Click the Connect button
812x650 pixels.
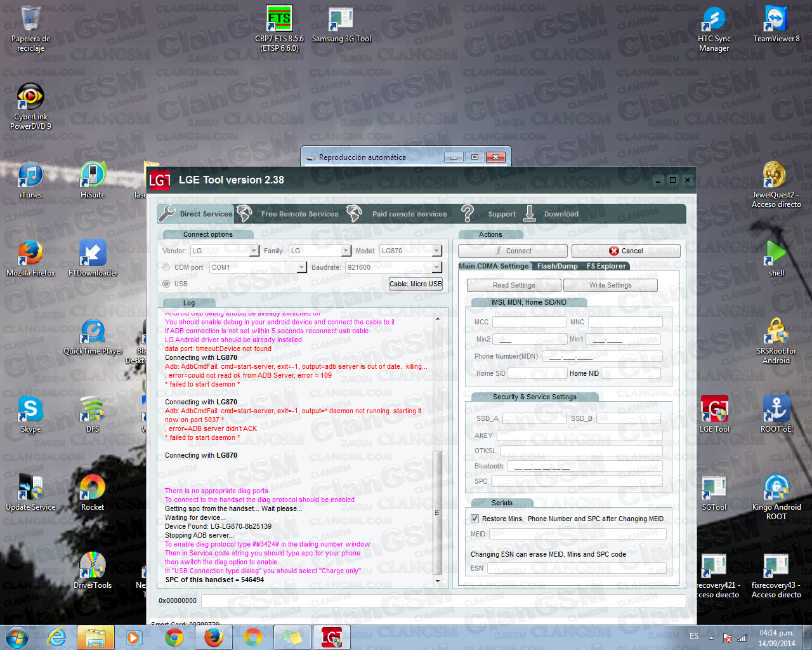coord(513,251)
